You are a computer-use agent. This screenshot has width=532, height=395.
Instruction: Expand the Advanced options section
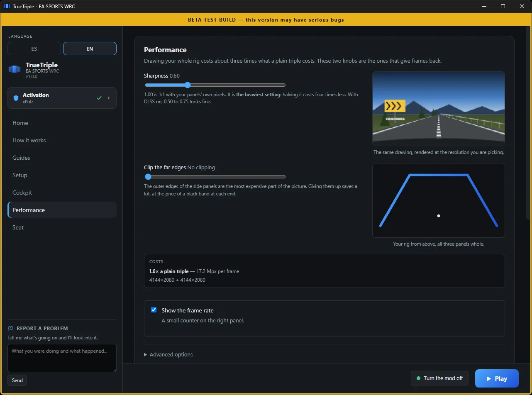pyautogui.click(x=168, y=354)
